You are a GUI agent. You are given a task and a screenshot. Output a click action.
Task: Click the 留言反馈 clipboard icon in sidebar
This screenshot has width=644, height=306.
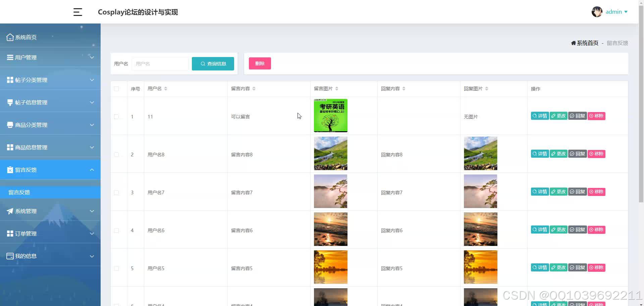click(10, 170)
